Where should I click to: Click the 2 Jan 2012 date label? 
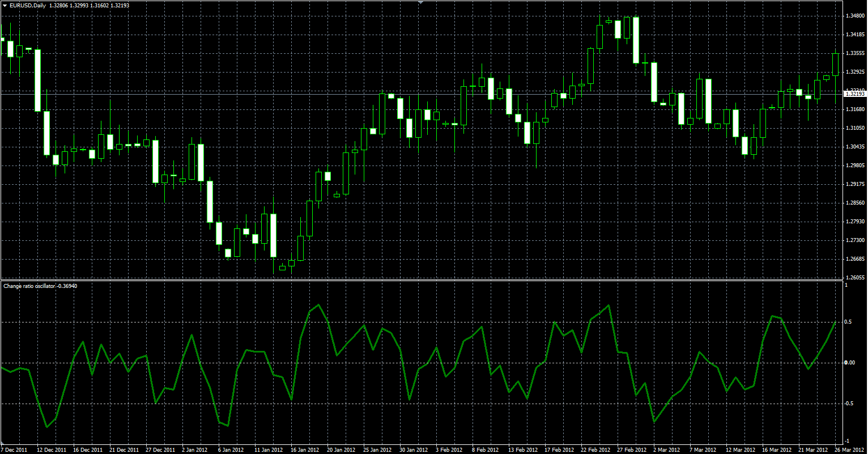[195, 449]
